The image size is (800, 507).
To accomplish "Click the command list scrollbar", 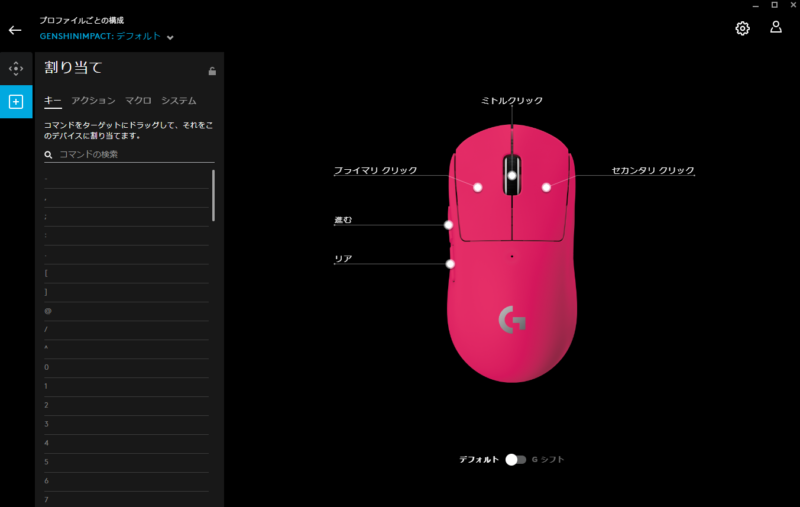I will 213,196.
